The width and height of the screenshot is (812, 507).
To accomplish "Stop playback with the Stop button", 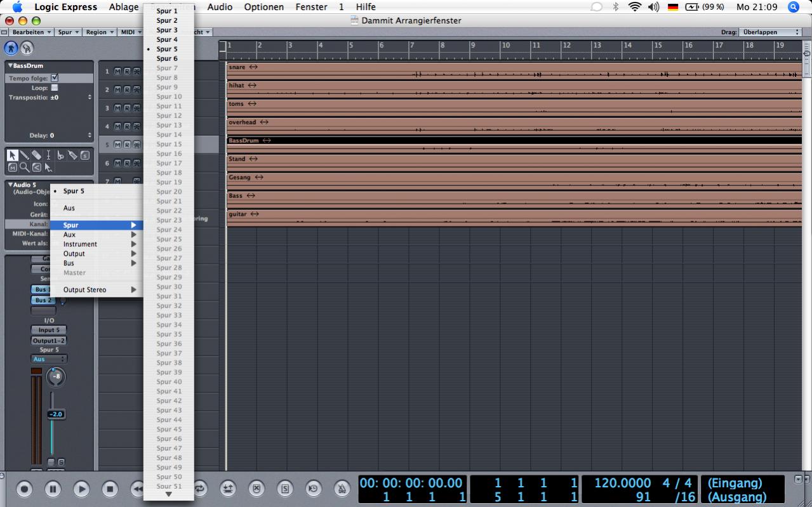I will (110, 489).
